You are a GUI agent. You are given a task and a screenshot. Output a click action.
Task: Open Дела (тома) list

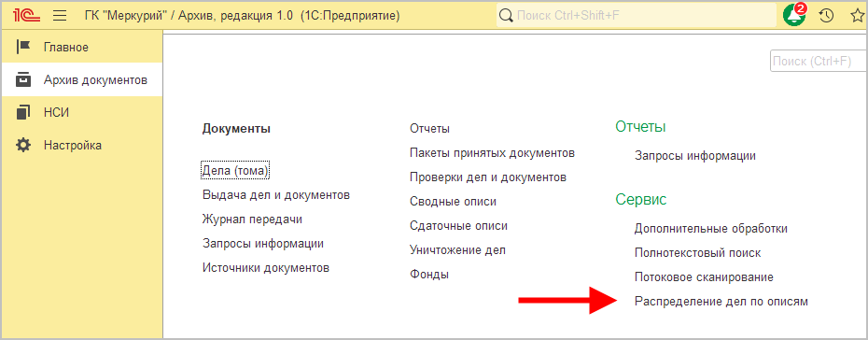235,171
